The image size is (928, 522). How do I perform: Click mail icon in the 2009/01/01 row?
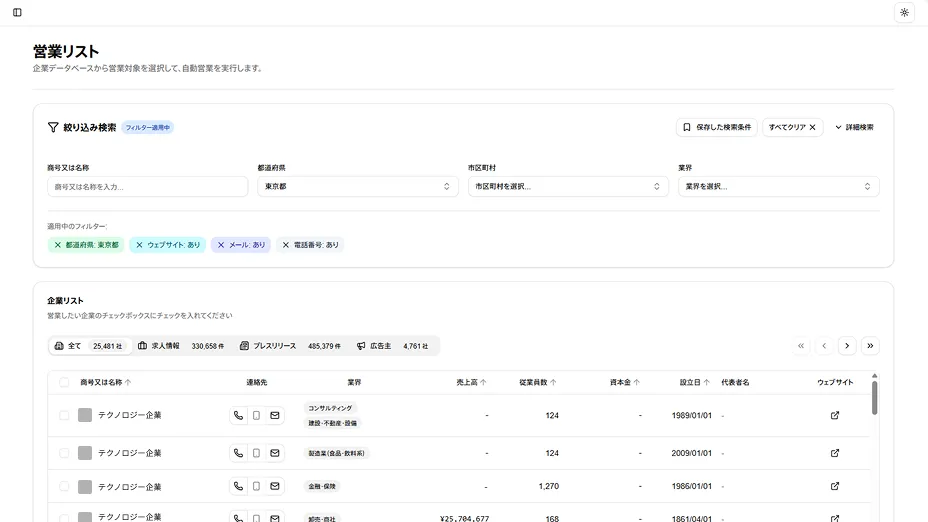(275, 453)
